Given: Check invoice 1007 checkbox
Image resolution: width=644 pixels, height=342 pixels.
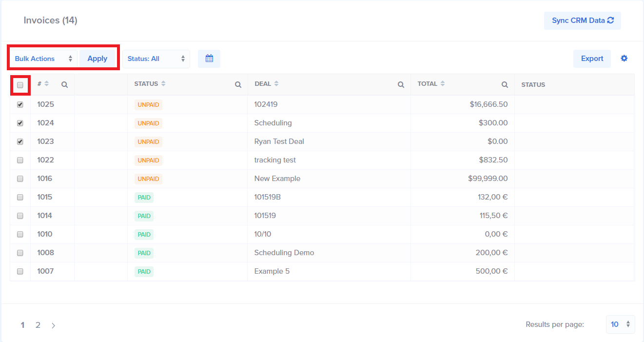Looking at the screenshot, I should pos(20,271).
